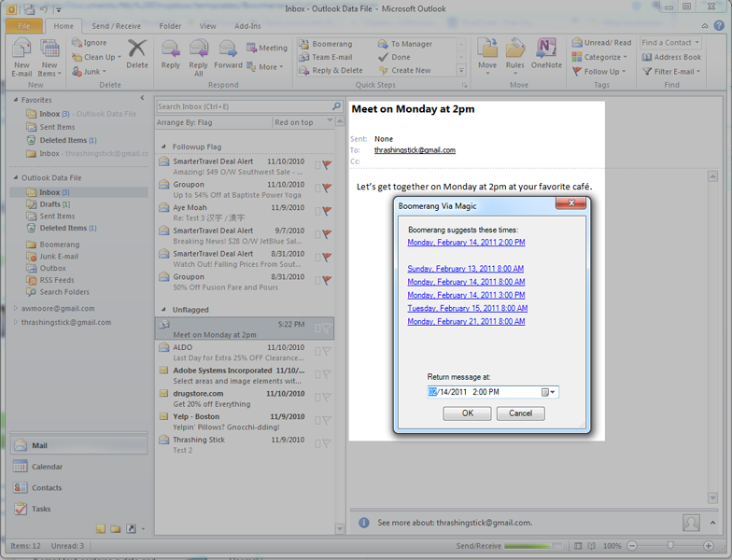Send message to OneNote

coord(546,54)
